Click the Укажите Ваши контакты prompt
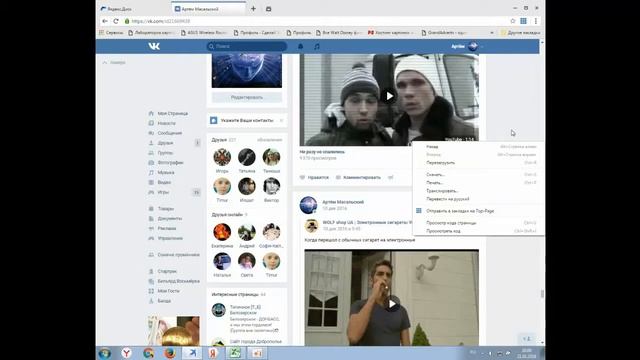 point(247,120)
